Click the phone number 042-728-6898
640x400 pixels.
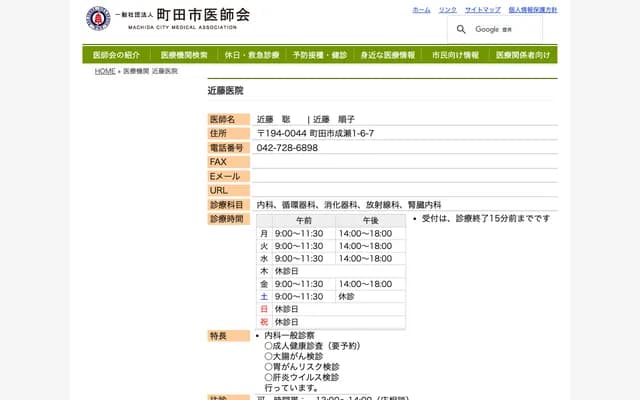point(287,148)
